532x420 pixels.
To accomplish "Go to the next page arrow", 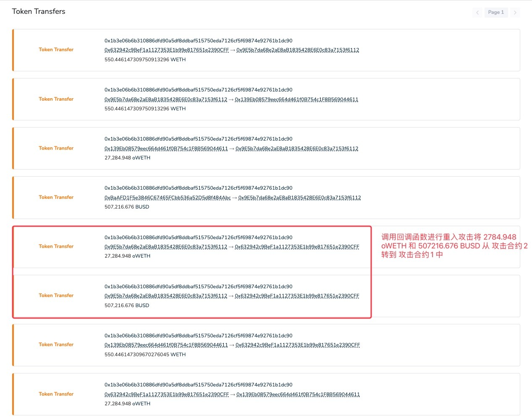I will click(515, 13).
